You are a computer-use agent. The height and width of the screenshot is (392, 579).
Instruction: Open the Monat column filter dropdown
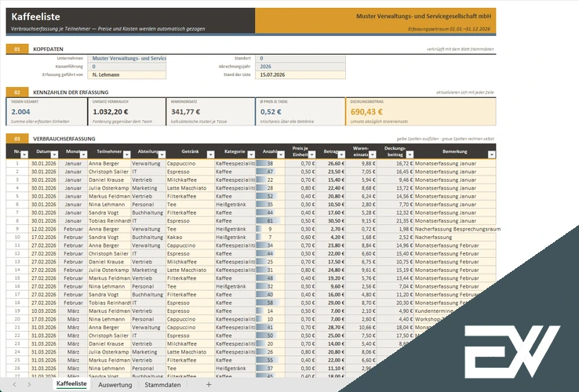pyautogui.click(x=83, y=154)
